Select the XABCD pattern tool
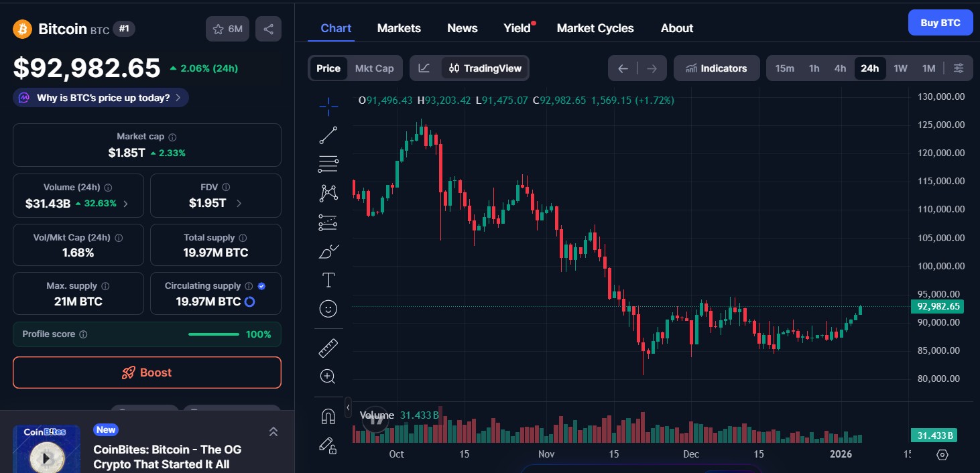980x473 pixels. [328, 192]
